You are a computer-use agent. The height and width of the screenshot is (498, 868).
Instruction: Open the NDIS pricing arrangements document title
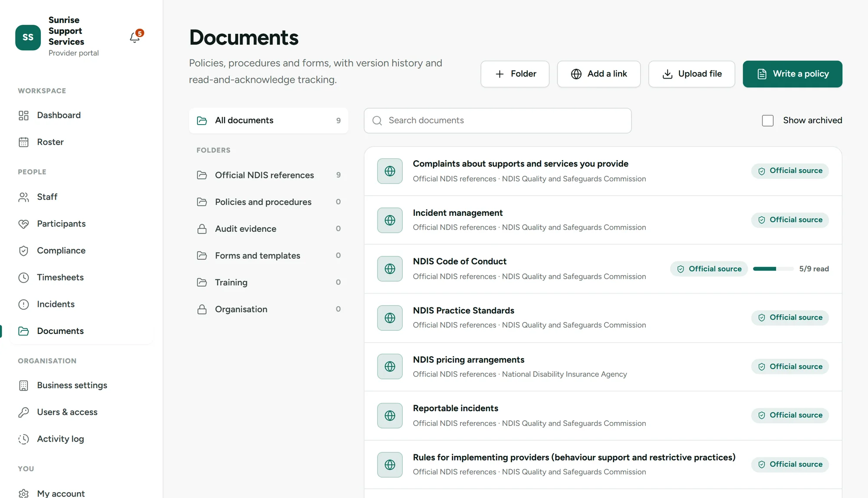click(468, 359)
